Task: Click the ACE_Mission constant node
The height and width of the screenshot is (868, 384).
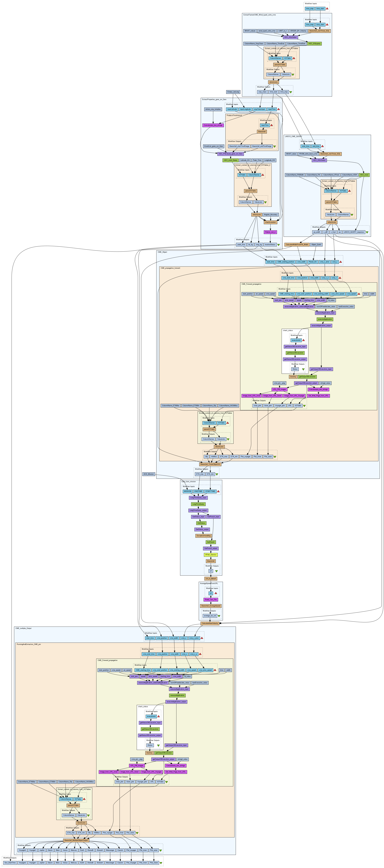Action: pos(149,474)
